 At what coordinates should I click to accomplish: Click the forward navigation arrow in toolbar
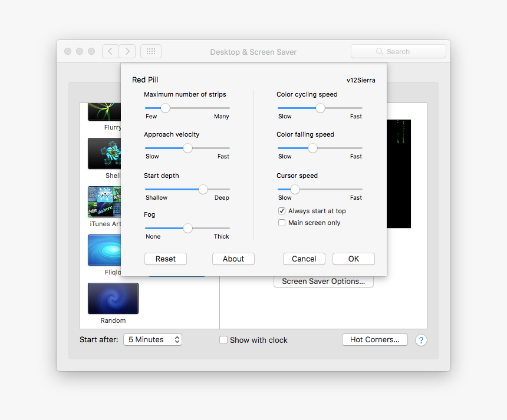tap(127, 52)
